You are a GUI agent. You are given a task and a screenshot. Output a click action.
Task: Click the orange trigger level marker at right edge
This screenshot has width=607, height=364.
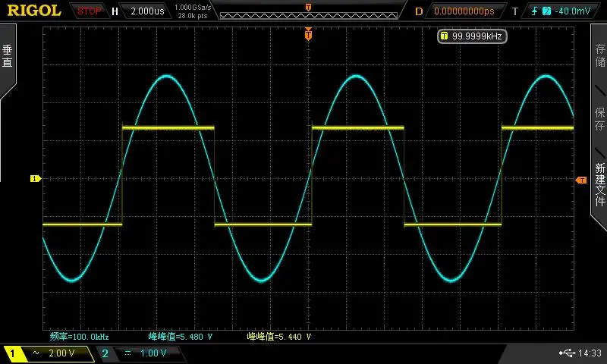click(x=581, y=180)
